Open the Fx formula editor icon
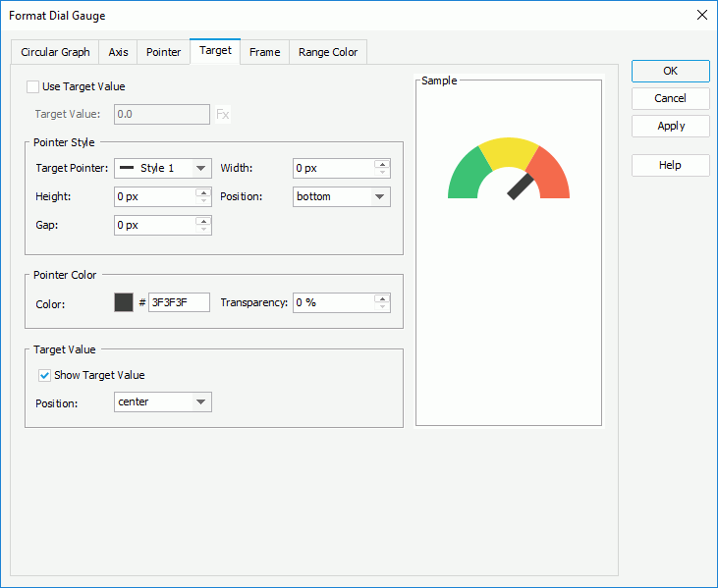The width and height of the screenshot is (718, 588). (x=223, y=114)
